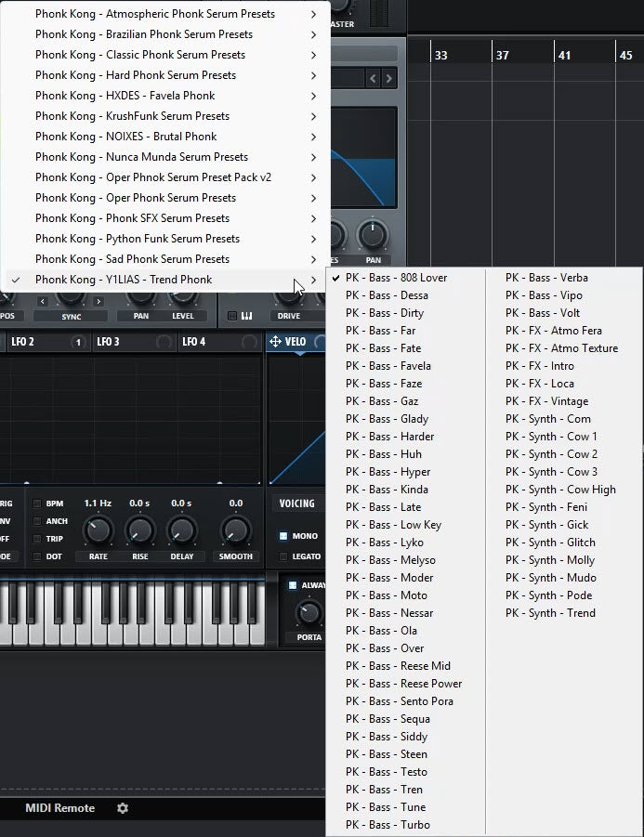Click the next preset arrow button
This screenshot has height=837, width=644.
[x=389, y=78]
